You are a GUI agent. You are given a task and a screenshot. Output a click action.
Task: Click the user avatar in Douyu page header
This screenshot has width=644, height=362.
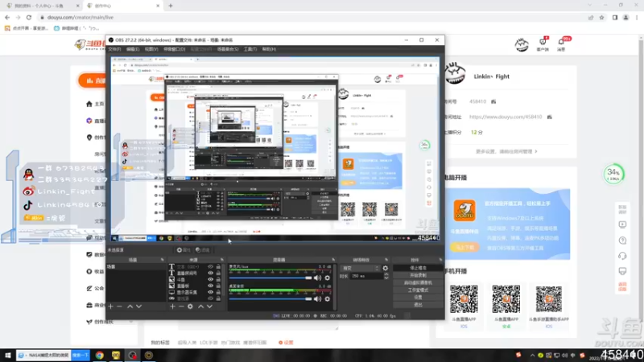point(522,44)
